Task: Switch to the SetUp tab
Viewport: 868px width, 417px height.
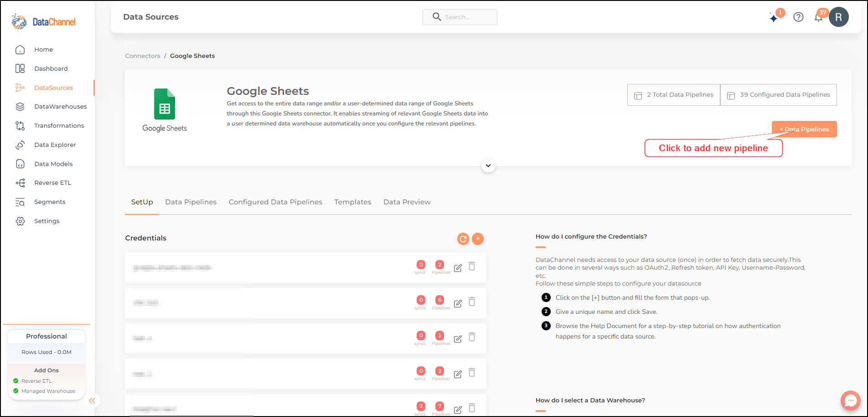Action: 142,202
